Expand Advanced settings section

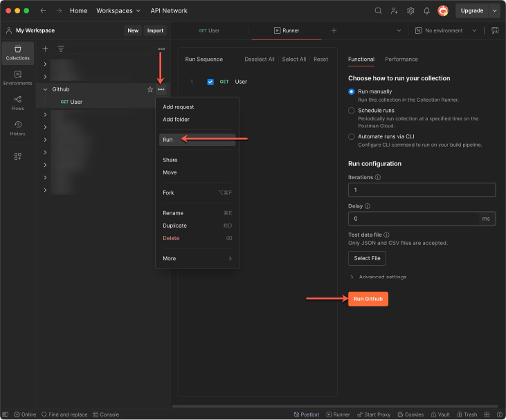pos(378,277)
